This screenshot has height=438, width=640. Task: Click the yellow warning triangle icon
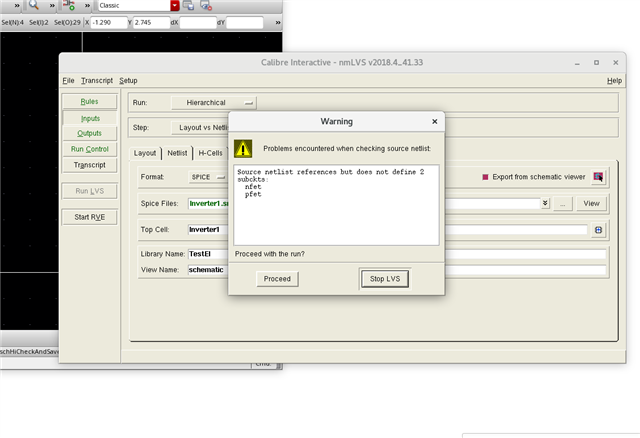(244, 149)
